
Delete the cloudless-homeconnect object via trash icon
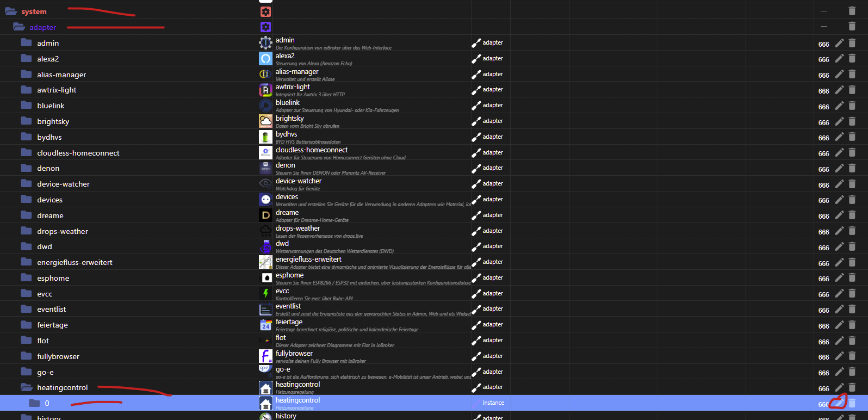coord(852,152)
